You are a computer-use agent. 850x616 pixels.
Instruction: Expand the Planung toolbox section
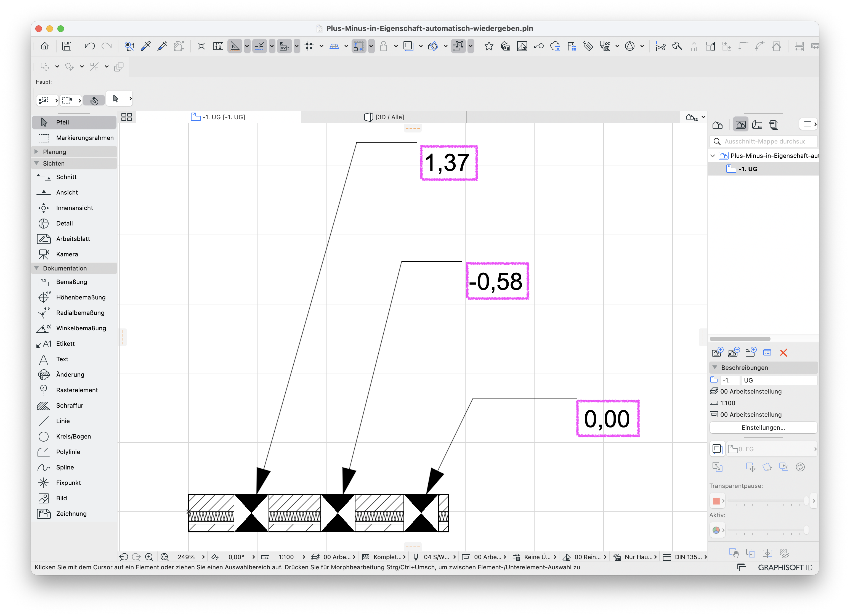[37, 152]
